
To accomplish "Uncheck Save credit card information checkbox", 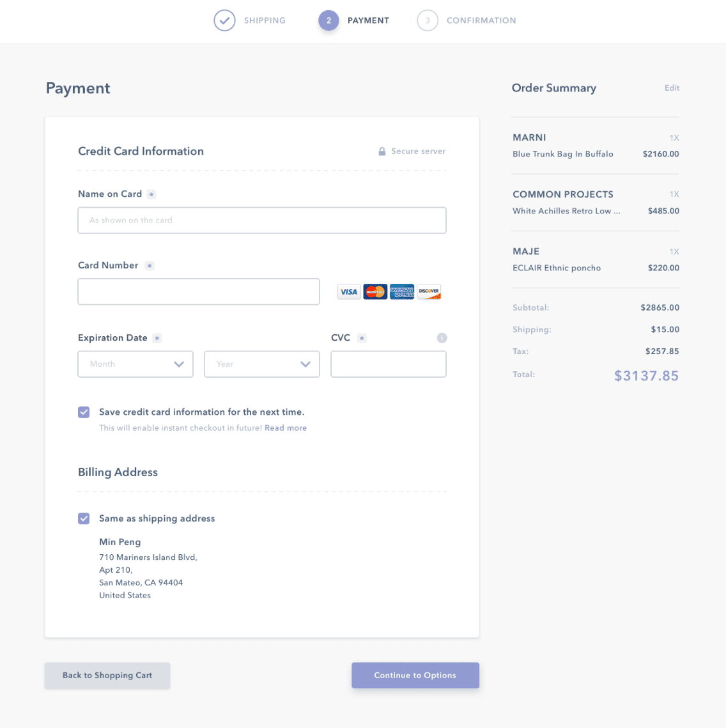I will 84,412.
